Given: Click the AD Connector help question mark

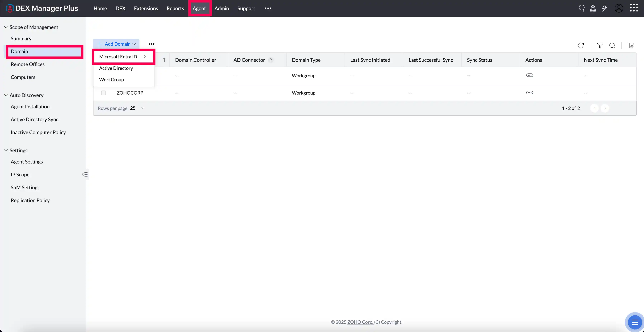Looking at the screenshot, I should [271, 60].
